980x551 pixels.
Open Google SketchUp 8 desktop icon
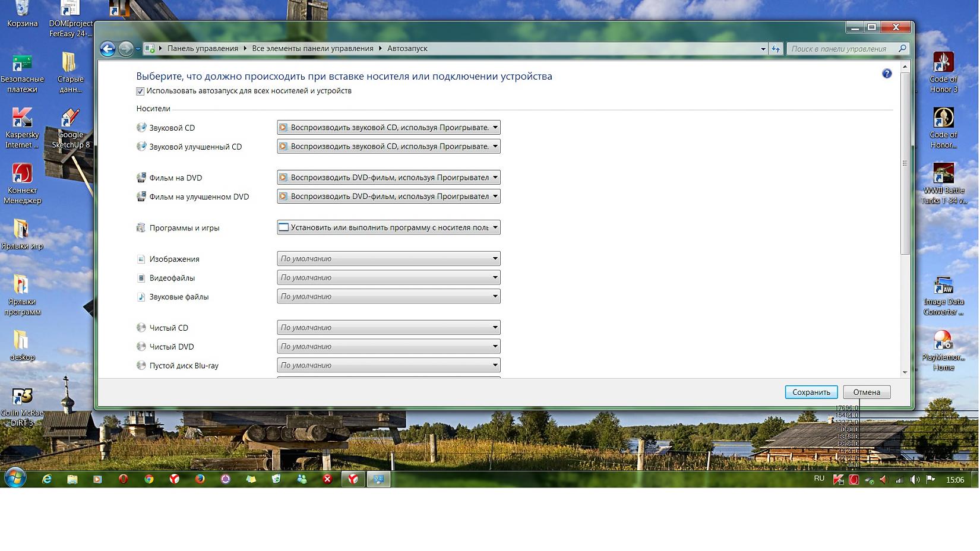click(70, 128)
